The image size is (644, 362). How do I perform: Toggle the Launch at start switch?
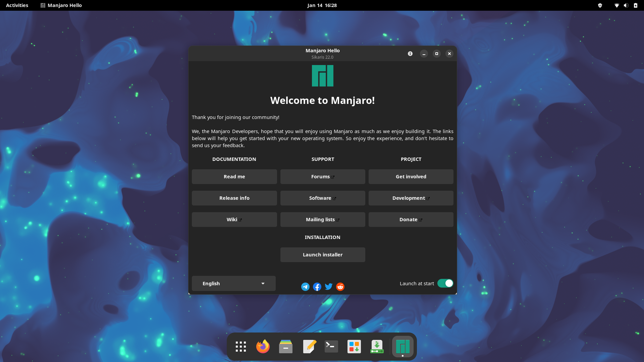pyautogui.click(x=445, y=283)
